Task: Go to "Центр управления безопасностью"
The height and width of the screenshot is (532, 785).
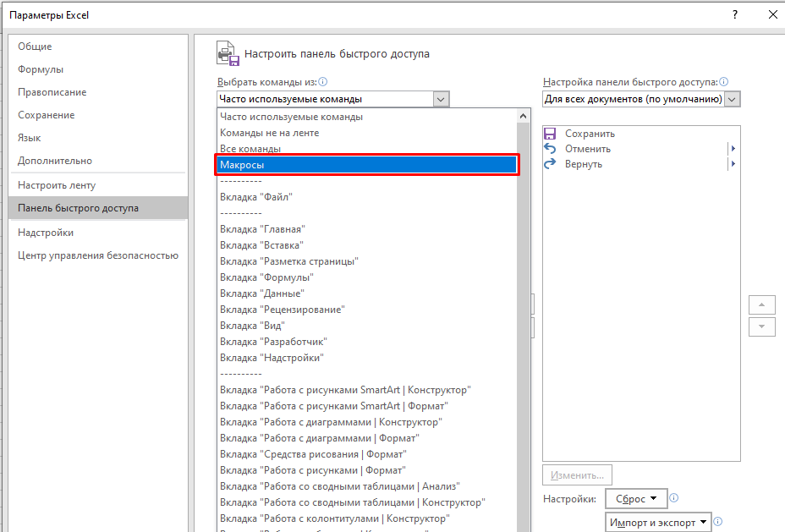Action: click(x=97, y=255)
